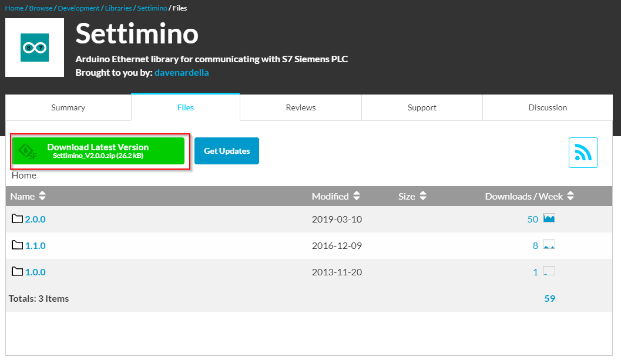
Task: Click the 8 downloads count
Action: tap(535, 245)
